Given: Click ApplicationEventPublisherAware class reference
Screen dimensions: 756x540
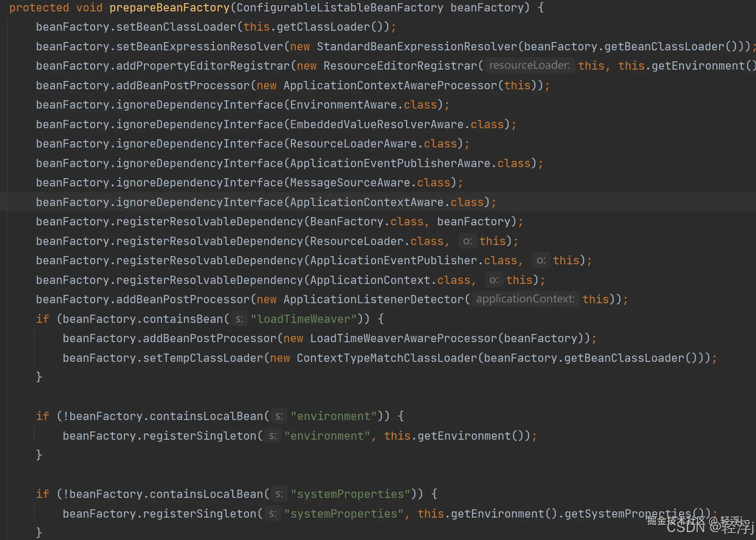Looking at the screenshot, I should (x=390, y=163).
